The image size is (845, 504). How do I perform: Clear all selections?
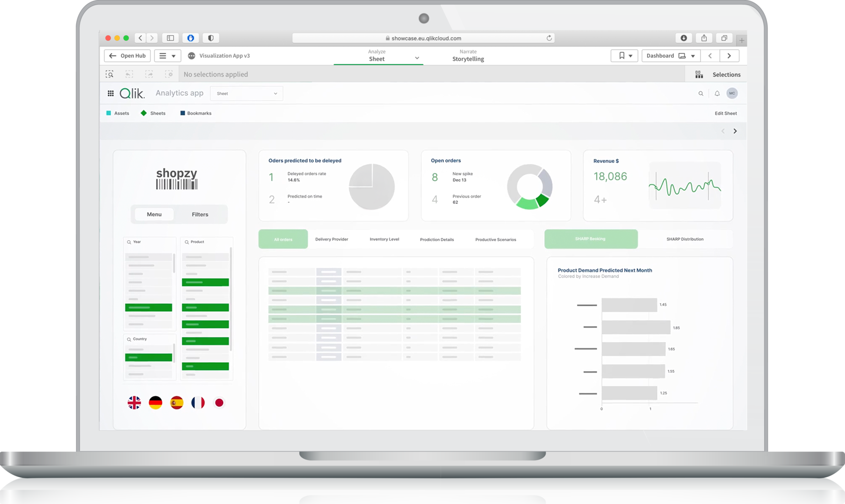tap(170, 74)
